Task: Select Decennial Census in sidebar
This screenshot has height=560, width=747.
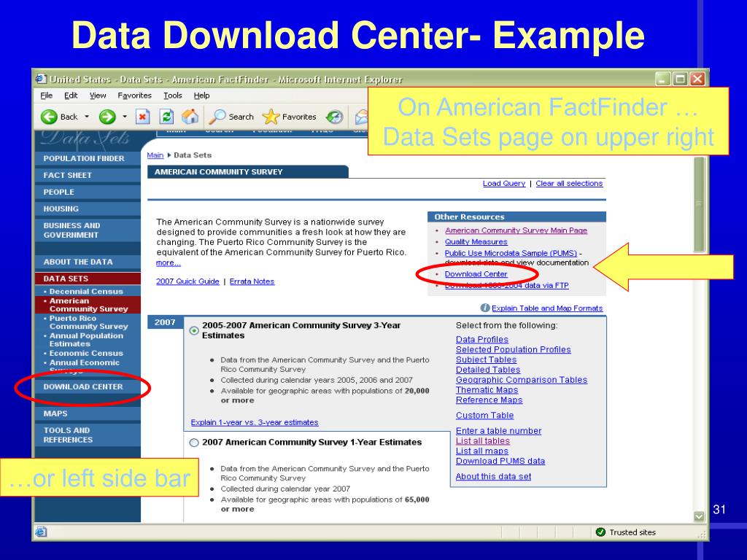Action: click(x=86, y=292)
